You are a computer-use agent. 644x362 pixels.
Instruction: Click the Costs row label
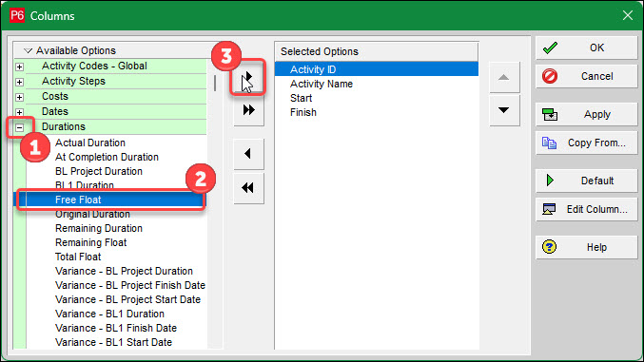tap(55, 97)
